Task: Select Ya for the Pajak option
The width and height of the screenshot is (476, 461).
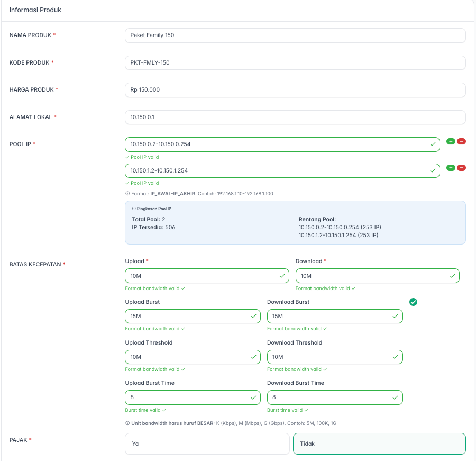Action: pos(208,444)
